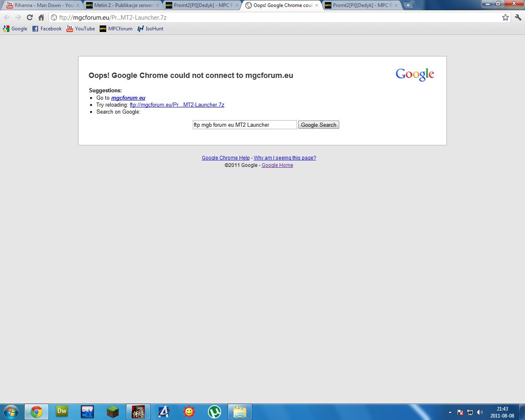Reload the current page

point(30,17)
